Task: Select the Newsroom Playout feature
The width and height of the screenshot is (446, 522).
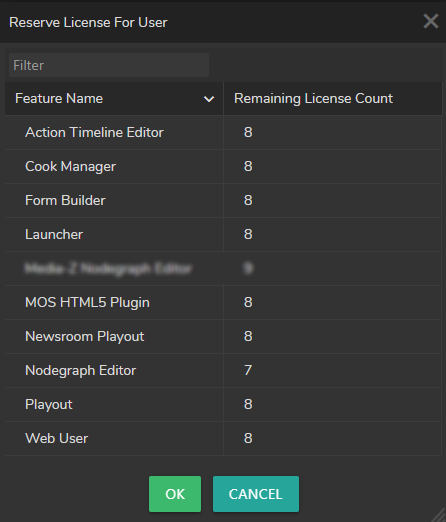Action: (223, 336)
